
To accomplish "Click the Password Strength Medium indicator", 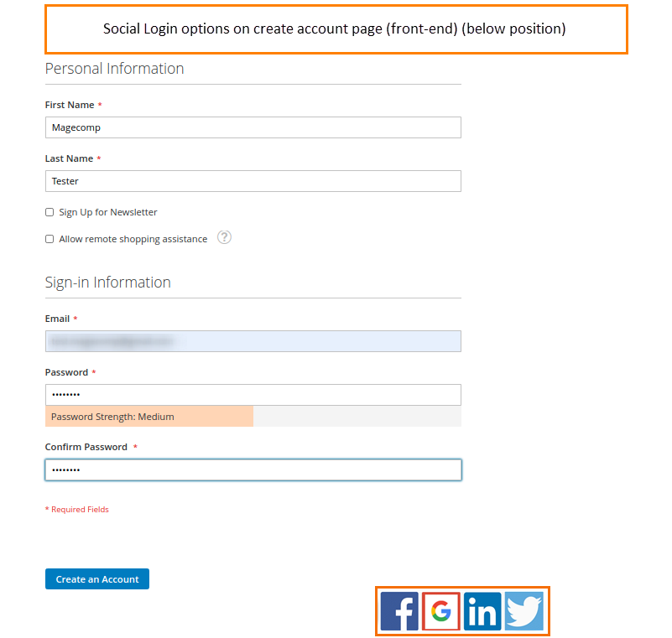I will [148, 417].
